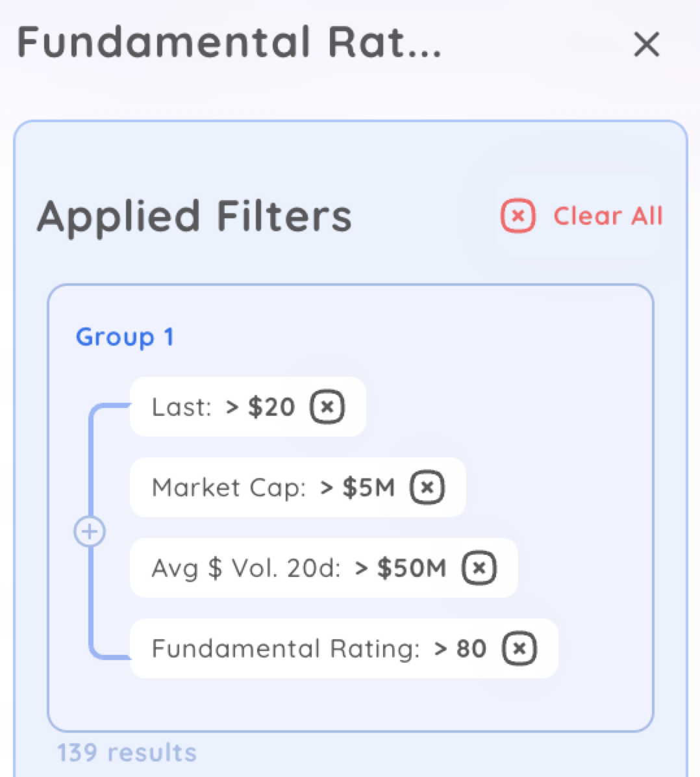Close the Fundamental Rat... panel
This screenshot has width=700, height=777.
click(647, 44)
